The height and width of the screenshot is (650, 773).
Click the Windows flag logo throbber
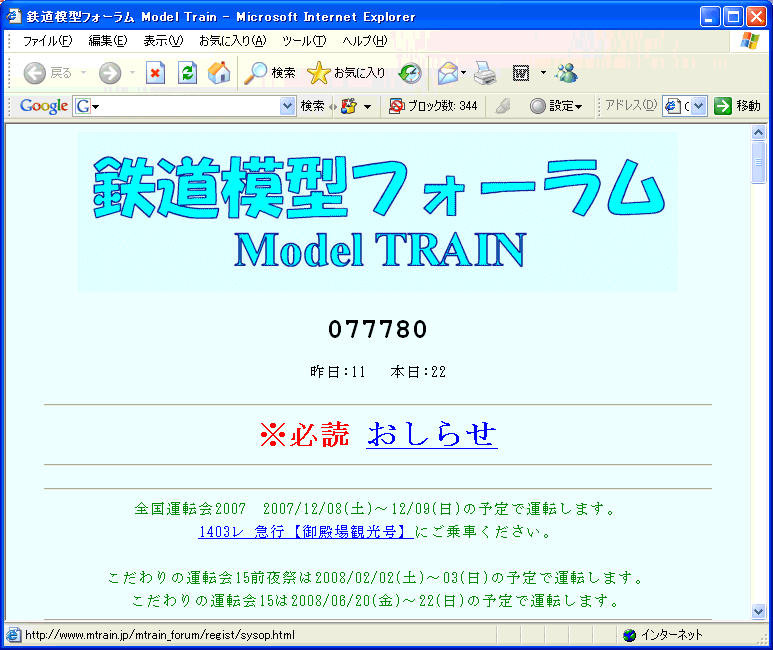point(749,41)
